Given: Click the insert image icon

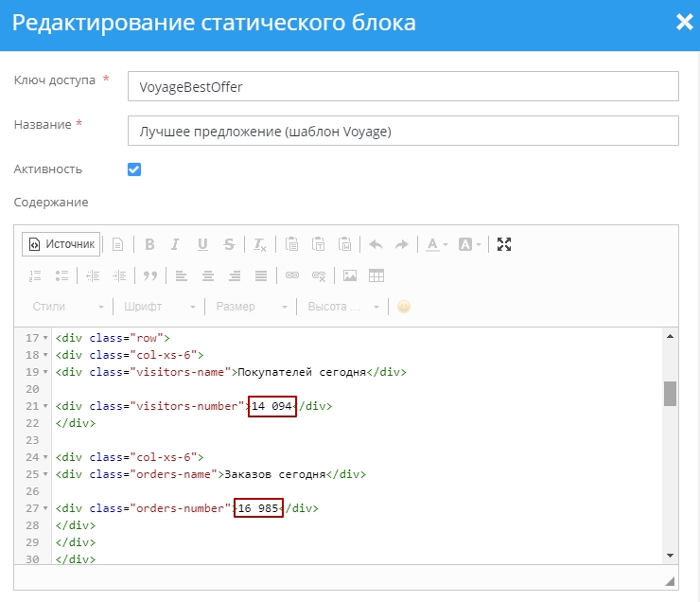Looking at the screenshot, I should click(x=350, y=275).
